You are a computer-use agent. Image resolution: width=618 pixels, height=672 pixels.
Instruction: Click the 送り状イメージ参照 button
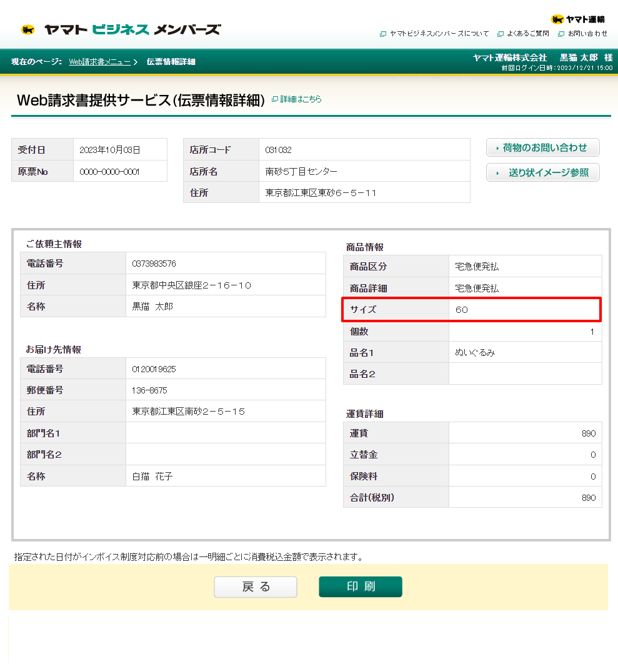542,173
